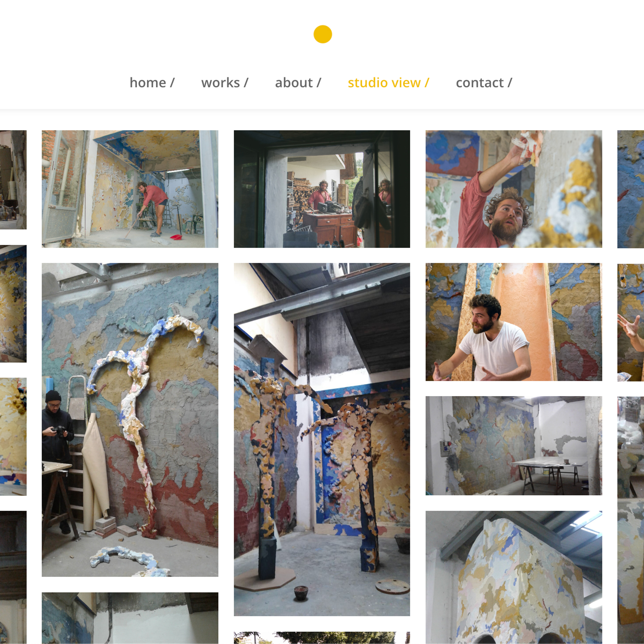Select the studio view menu item
The height and width of the screenshot is (644, 644).
[x=388, y=83]
